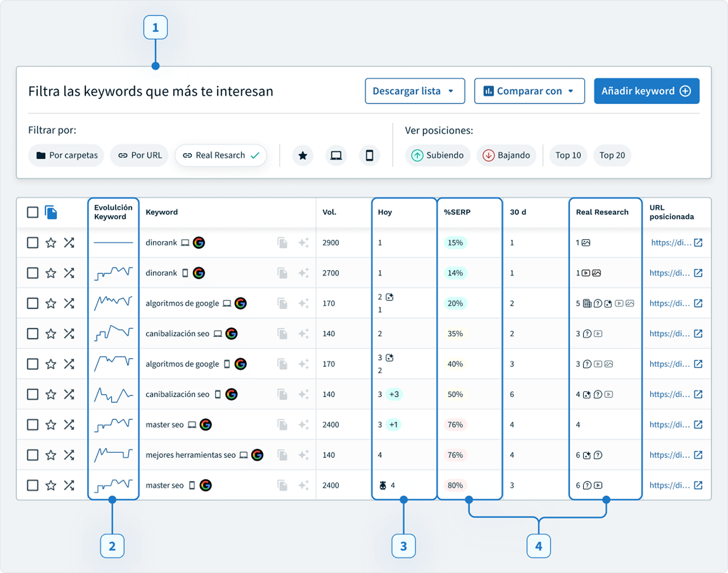Click the Añadir keyword button
This screenshot has width=728, height=573.
pyautogui.click(x=646, y=91)
